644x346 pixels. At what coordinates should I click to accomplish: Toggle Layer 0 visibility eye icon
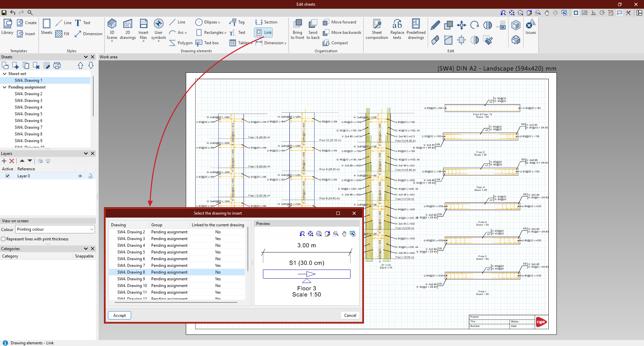pyautogui.click(x=80, y=176)
